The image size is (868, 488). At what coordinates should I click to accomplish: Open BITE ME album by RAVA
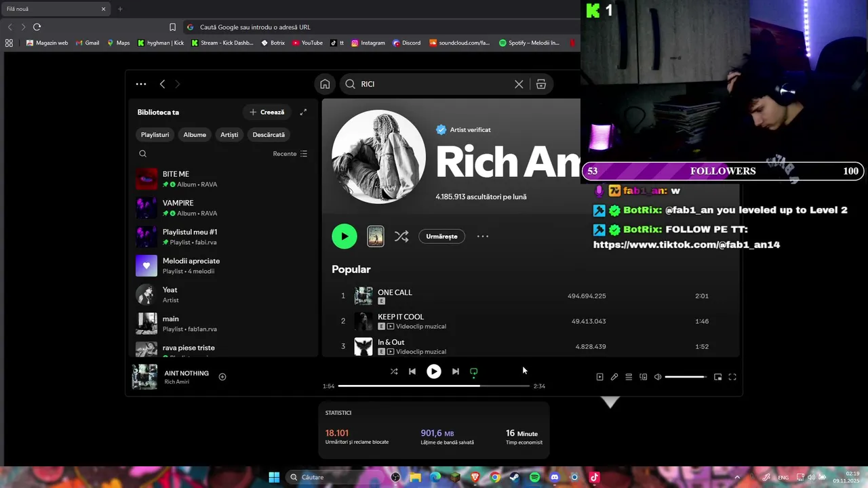click(223, 179)
